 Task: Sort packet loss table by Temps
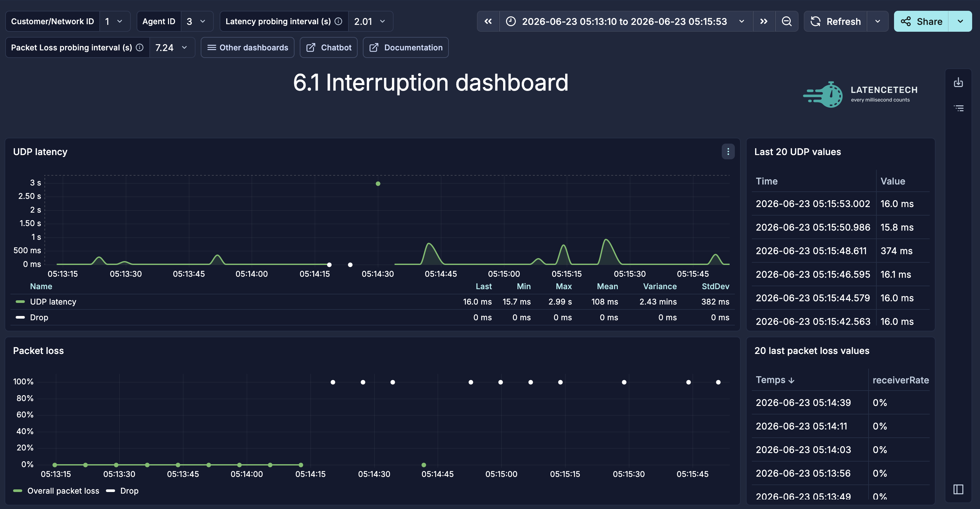[x=775, y=380]
